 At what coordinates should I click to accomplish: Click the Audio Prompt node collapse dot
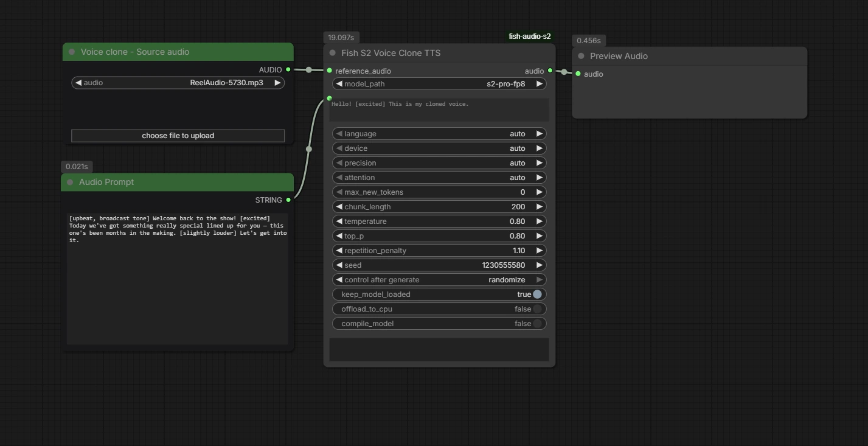(70, 183)
